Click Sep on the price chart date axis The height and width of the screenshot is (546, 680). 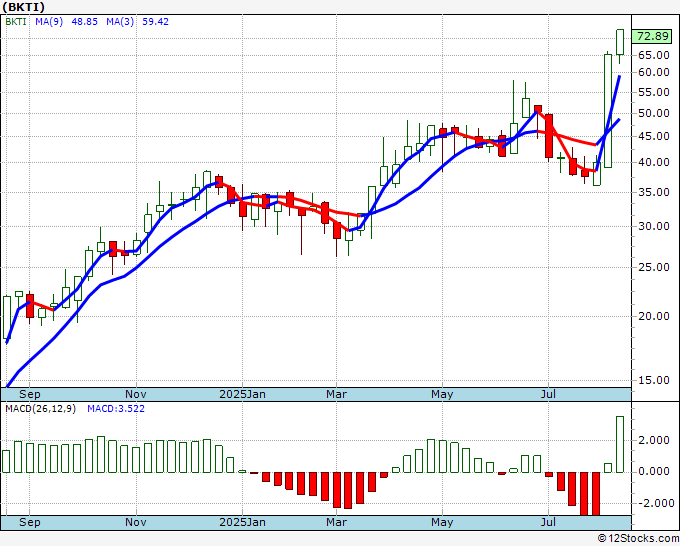(29, 394)
